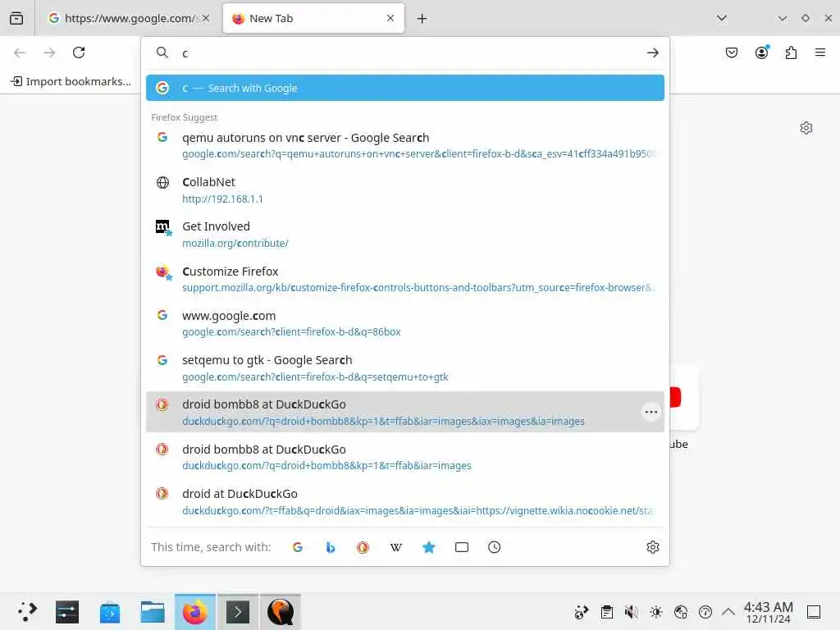Activate Firefox in the taskbar
840x630 pixels.
(195, 612)
